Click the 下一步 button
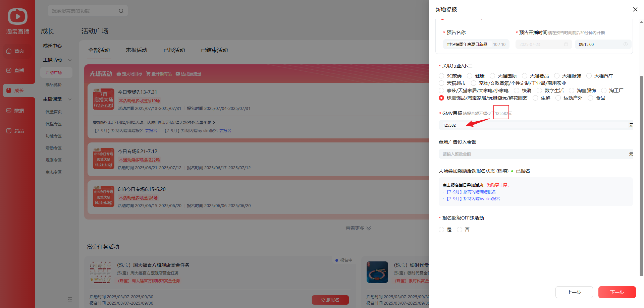The image size is (644, 308). (617, 292)
